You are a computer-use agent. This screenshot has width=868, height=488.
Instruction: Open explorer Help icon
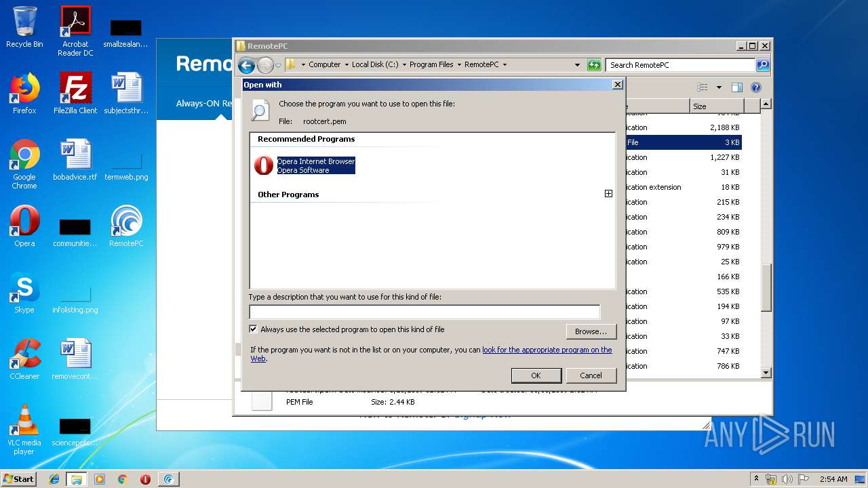(756, 87)
